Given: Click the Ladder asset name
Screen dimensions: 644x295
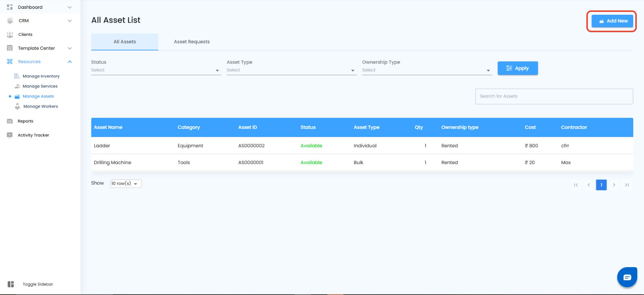Looking at the screenshot, I should point(102,146).
